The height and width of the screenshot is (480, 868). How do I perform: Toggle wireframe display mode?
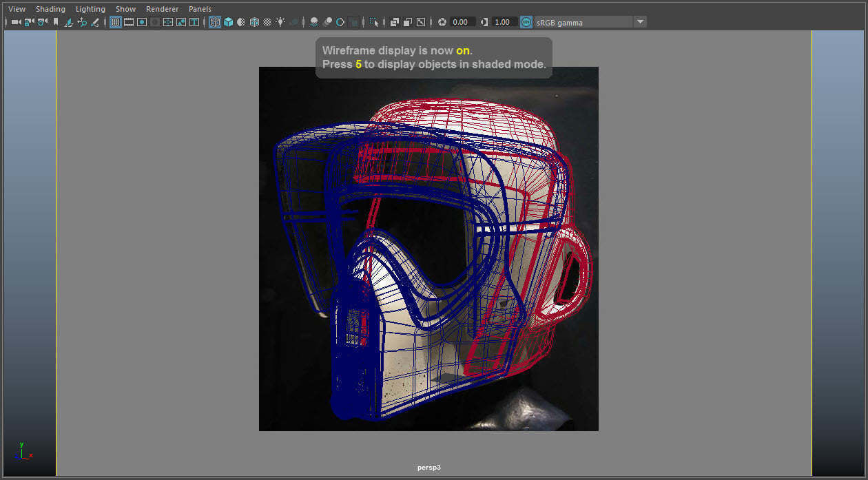pyautogui.click(x=215, y=21)
